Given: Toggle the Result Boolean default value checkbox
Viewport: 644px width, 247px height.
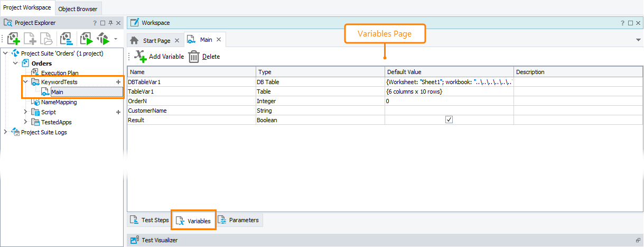Looking at the screenshot, I should click(449, 120).
